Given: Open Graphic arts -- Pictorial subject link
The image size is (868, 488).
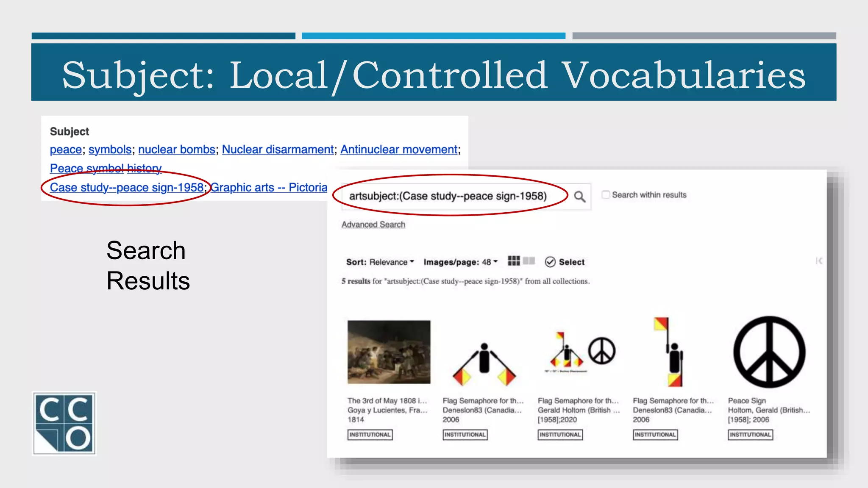Looking at the screenshot, I should 269,187.
